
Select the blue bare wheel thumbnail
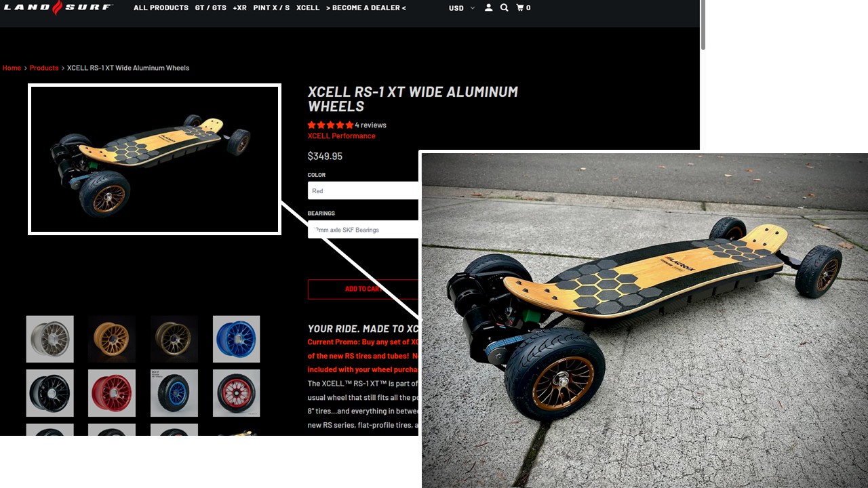pyautogui.click(x=237, y=339)
